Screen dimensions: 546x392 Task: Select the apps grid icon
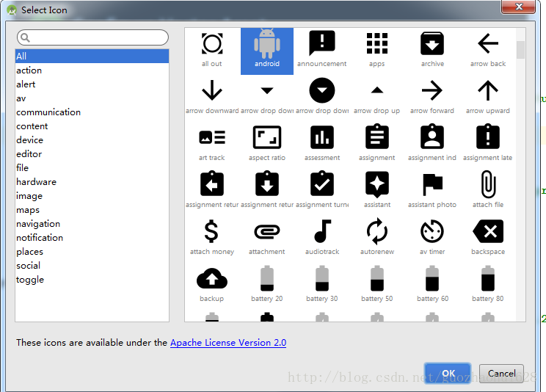pyautogui.click(x=377, y=43)
